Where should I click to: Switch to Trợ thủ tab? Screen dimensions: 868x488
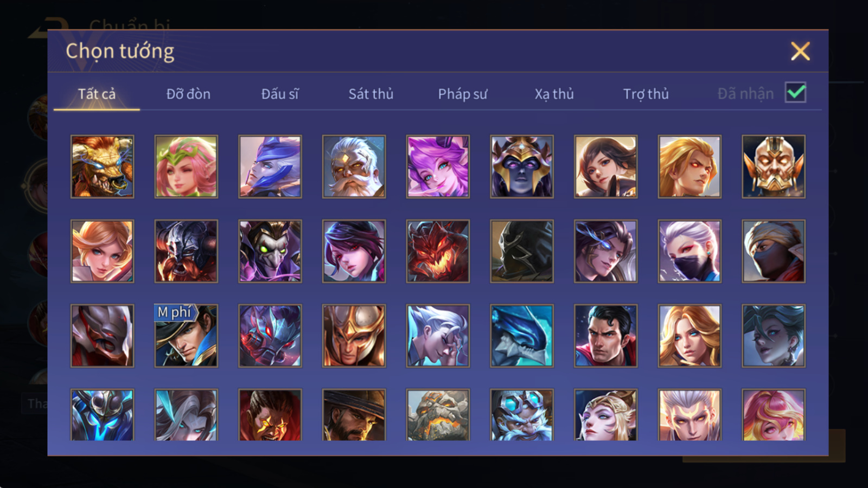pos(646,94)
